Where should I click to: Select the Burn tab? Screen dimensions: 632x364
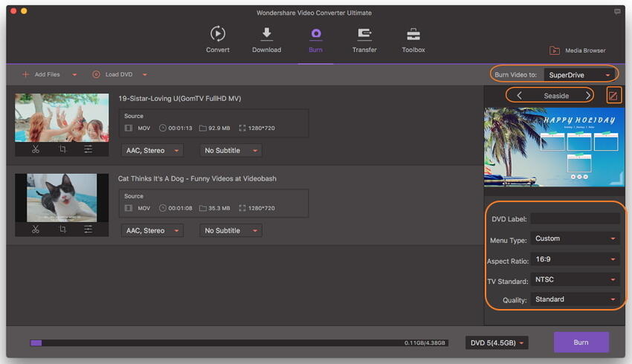point(315,39)
